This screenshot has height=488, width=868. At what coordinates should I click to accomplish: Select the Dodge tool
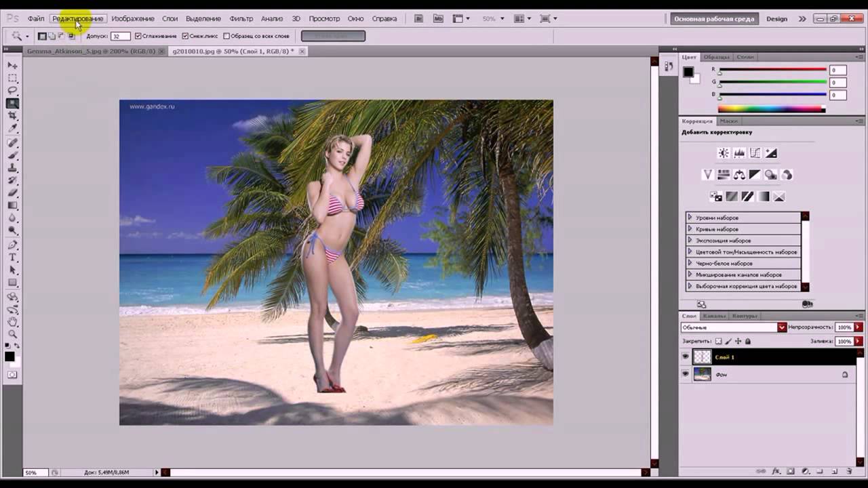click(x=13, y=230)
